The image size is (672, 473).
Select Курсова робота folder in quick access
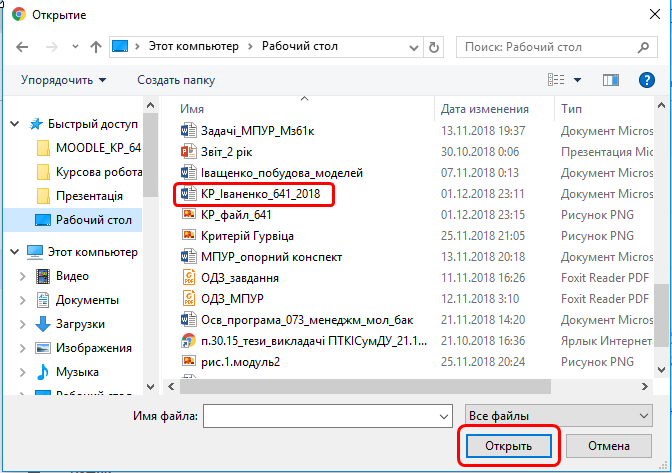pos(99,172)
